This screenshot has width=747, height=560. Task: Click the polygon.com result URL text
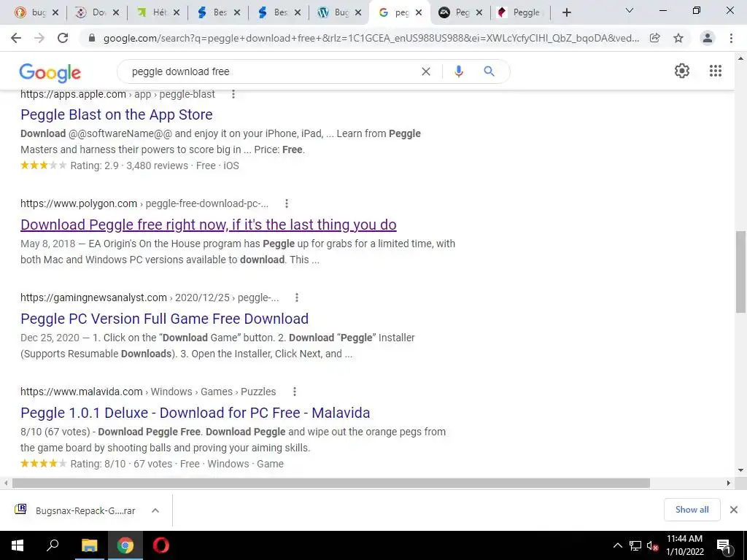[144, 204]
